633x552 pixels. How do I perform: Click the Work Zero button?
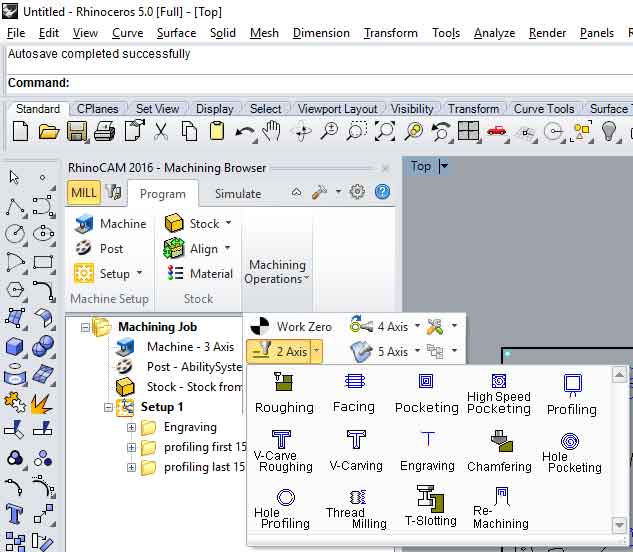(291, 327)
